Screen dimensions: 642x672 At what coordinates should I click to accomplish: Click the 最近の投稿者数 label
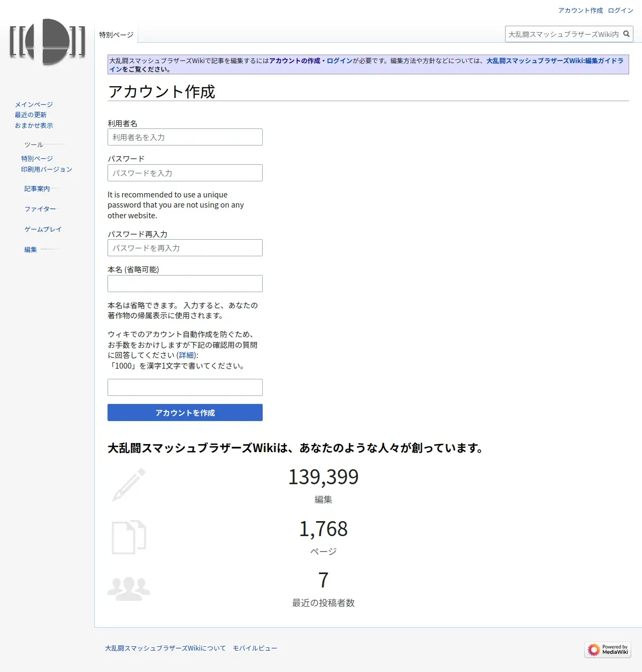[x=323, y=603]
